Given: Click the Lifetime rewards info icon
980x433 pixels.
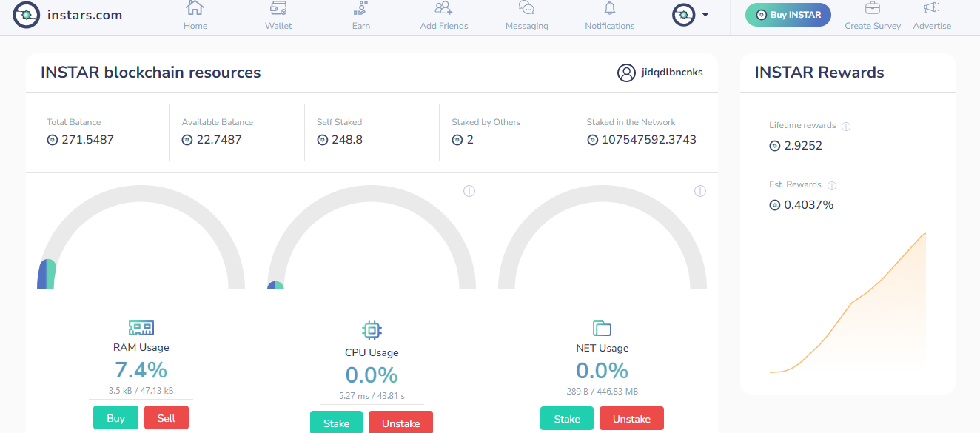Looking at the screenshot, I should click(x=846, y=127).
